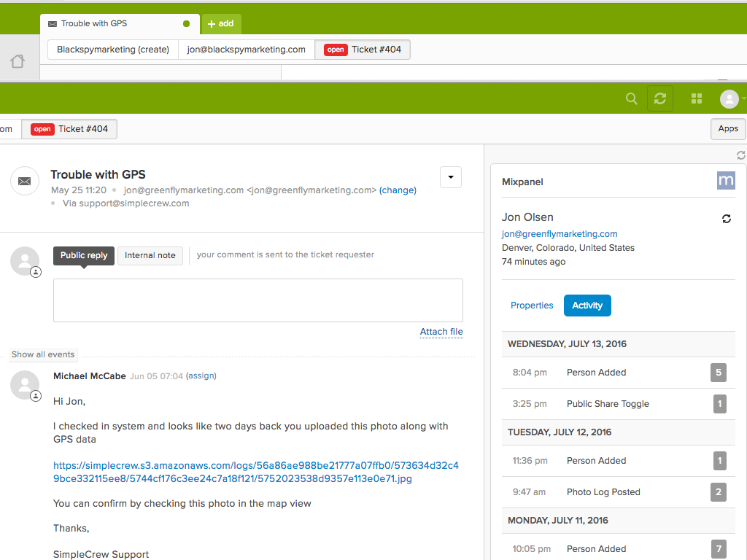Reload the apps panel with small refresh icon
747x560 pixels.
(x=740, y=155)
